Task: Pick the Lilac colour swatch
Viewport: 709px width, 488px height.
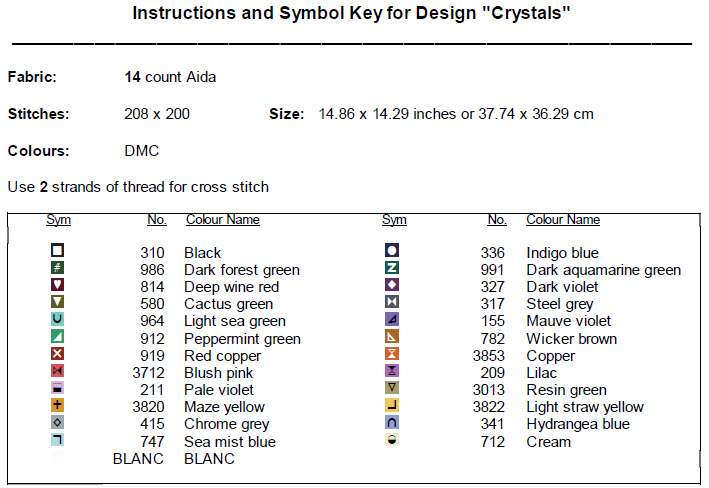Action: click(392, 371)
